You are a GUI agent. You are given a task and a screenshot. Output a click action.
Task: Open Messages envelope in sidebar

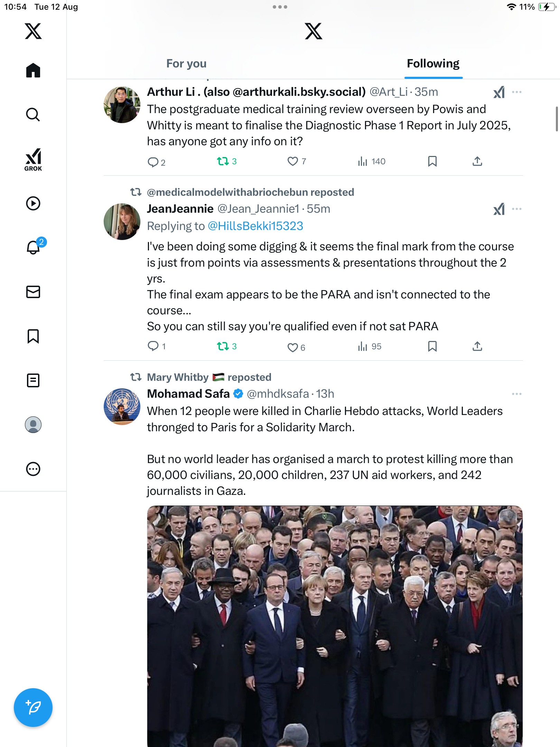click(33, 292)
